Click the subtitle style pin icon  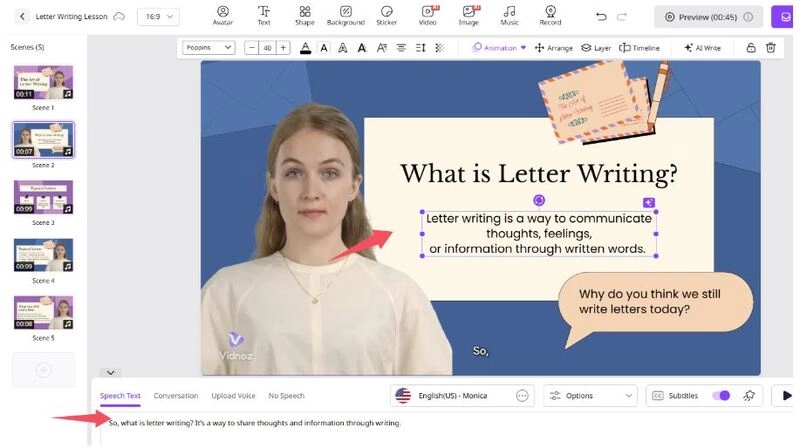point(749,395)
